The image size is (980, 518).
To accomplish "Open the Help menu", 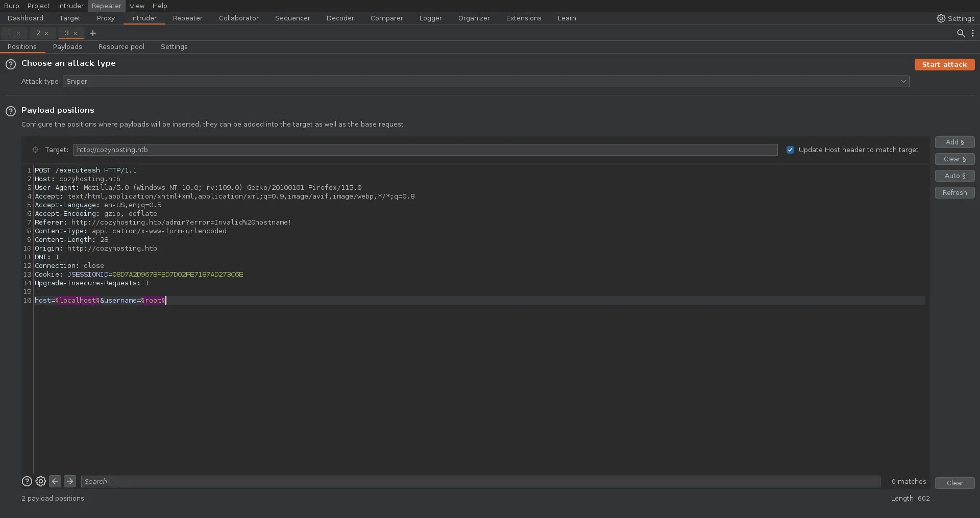I will click(x=160, y=6).
